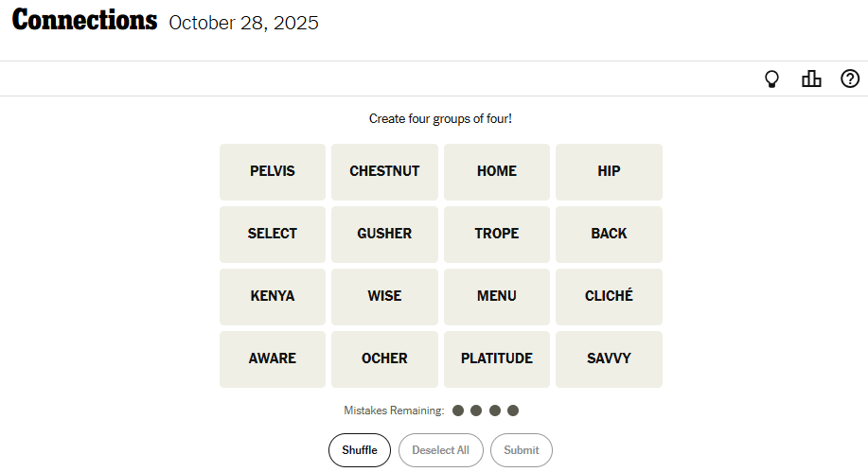This screenshot has height=472, width=868.
Task: Choose the TROPE word tile
Action: 497,234
